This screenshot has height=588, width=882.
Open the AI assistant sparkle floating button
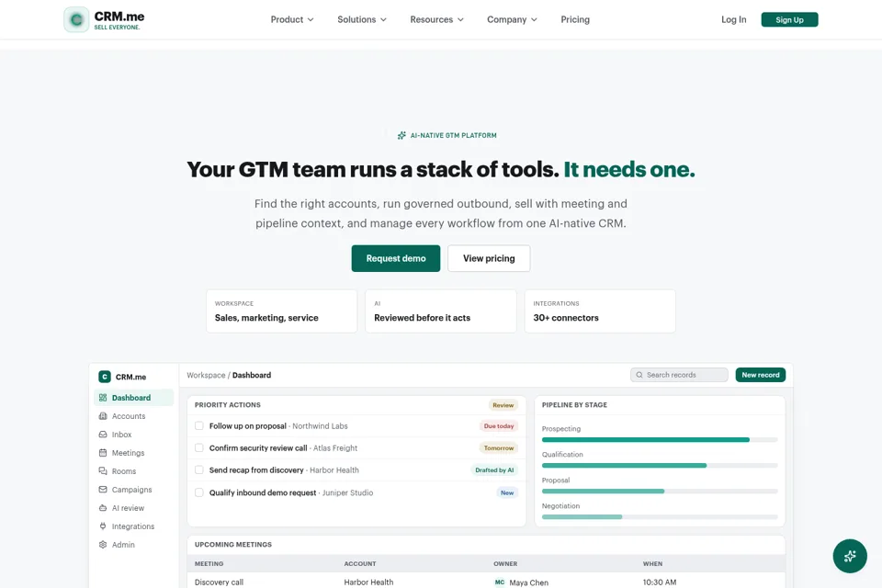(x=849, y=556)
